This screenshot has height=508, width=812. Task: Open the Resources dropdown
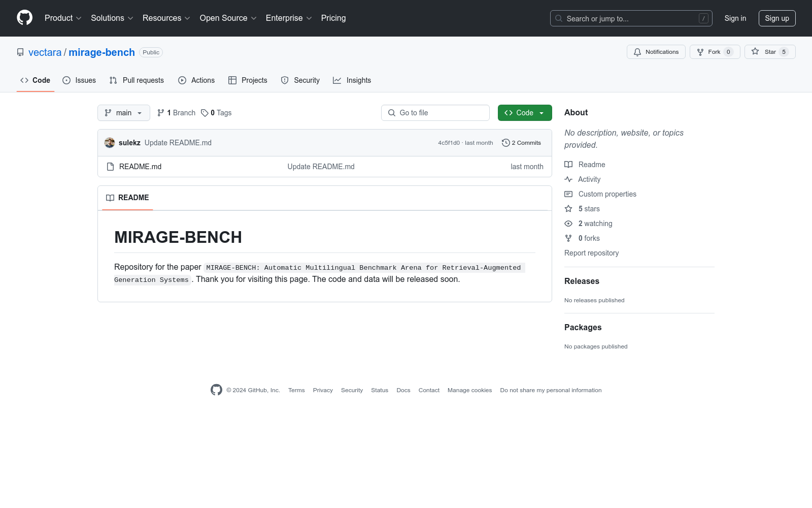166,18
